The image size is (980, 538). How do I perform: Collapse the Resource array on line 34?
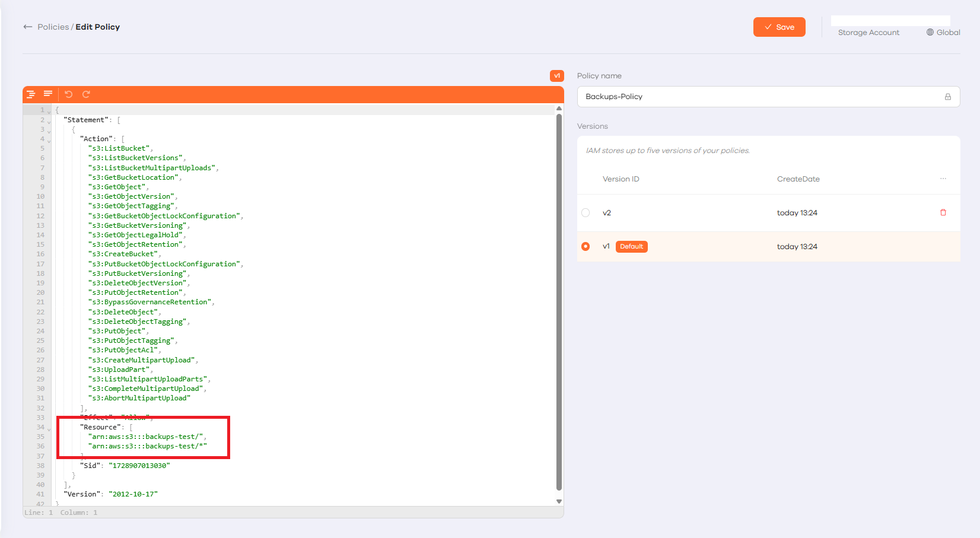[x=49, y=429]
